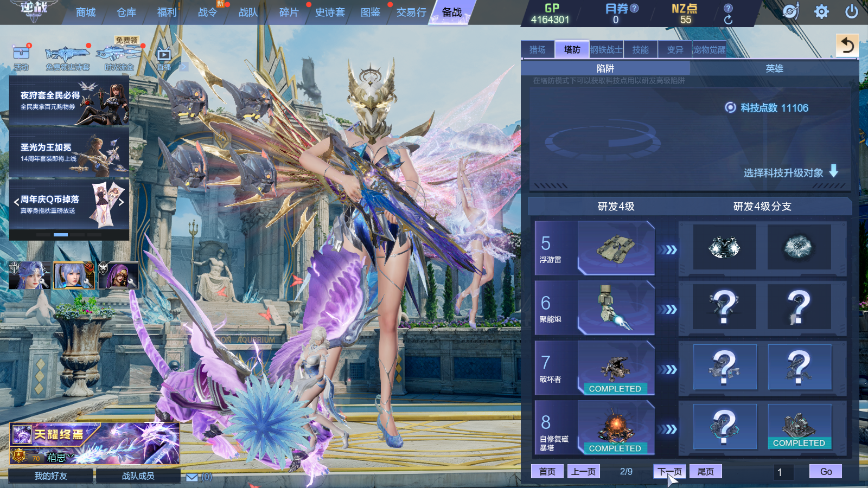Show previous promo banner with left arrow

click(x=16, y=202)
